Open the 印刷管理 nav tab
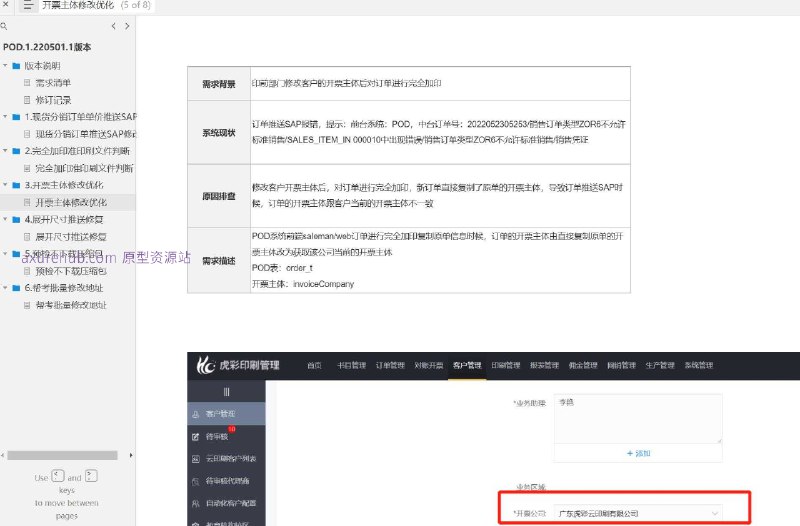Screen dimensions: 800x526 [x=506, y=365]
